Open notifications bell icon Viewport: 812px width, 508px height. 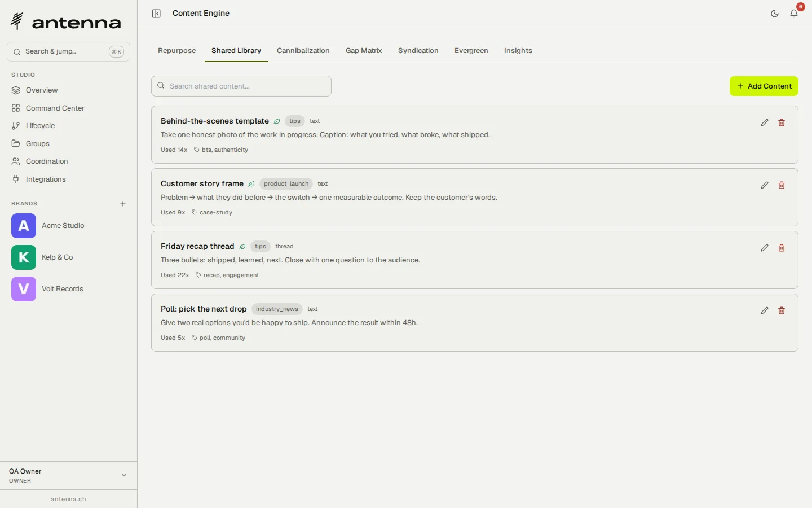click(794, 14)
